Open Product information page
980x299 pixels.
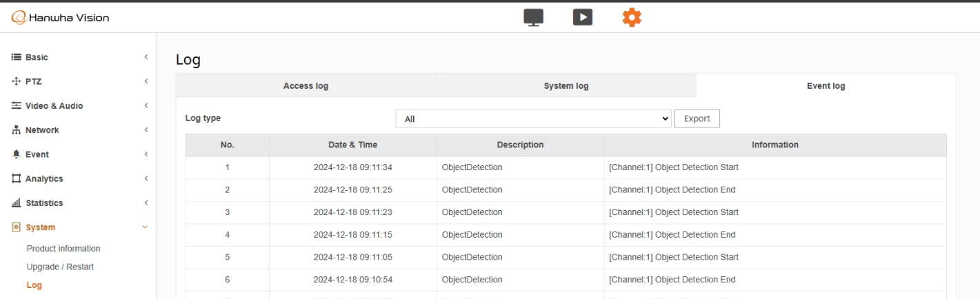[x=63, y=249]
